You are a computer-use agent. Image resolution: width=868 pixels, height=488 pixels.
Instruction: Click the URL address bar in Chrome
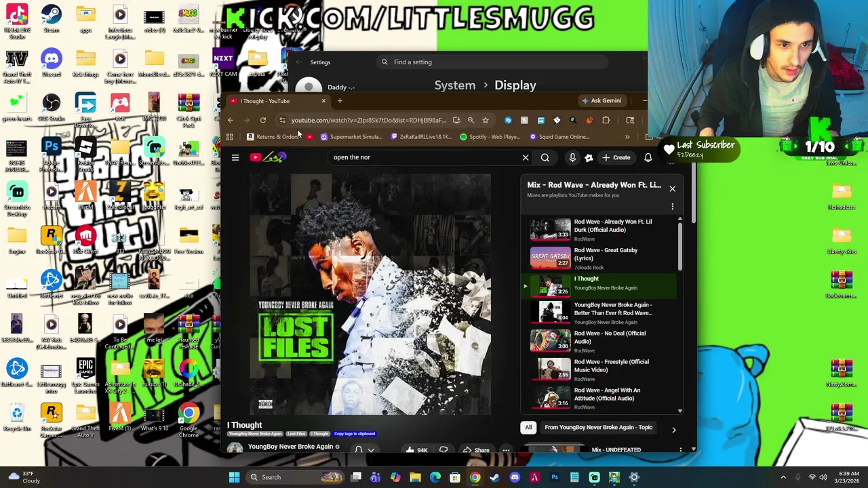(369, 120)
